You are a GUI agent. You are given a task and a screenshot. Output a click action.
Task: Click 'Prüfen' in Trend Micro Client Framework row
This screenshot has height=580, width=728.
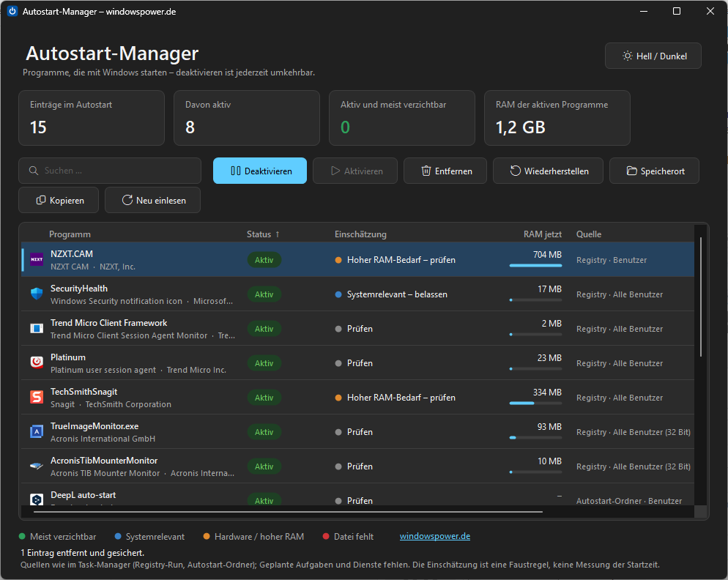[360, 328]
